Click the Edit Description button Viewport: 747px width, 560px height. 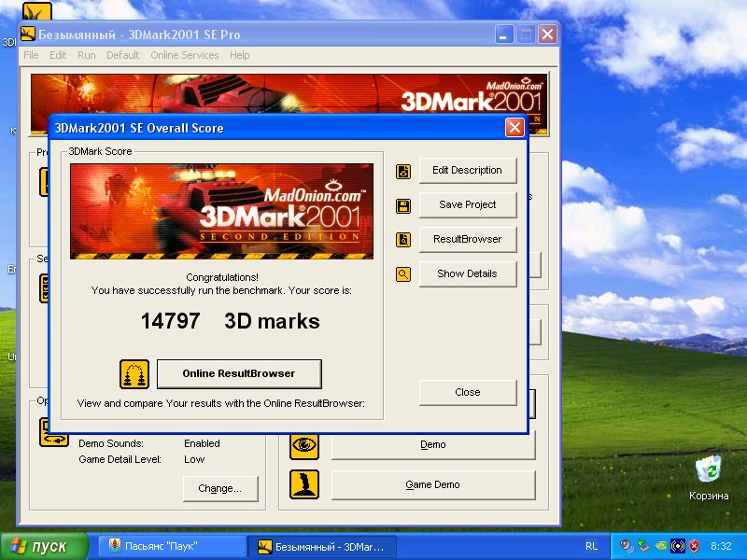(x=468, y=171)
